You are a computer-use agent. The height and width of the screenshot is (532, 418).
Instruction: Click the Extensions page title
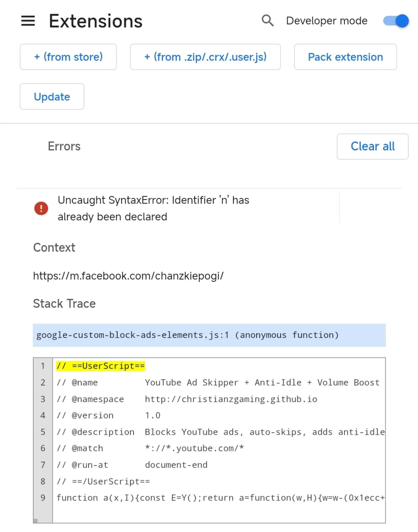click(96, 21)
